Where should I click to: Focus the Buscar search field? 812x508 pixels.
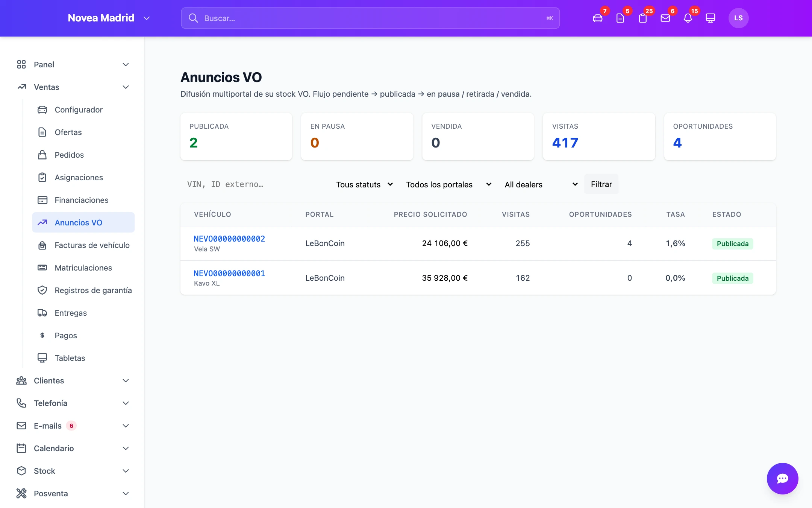pos(370,18)
